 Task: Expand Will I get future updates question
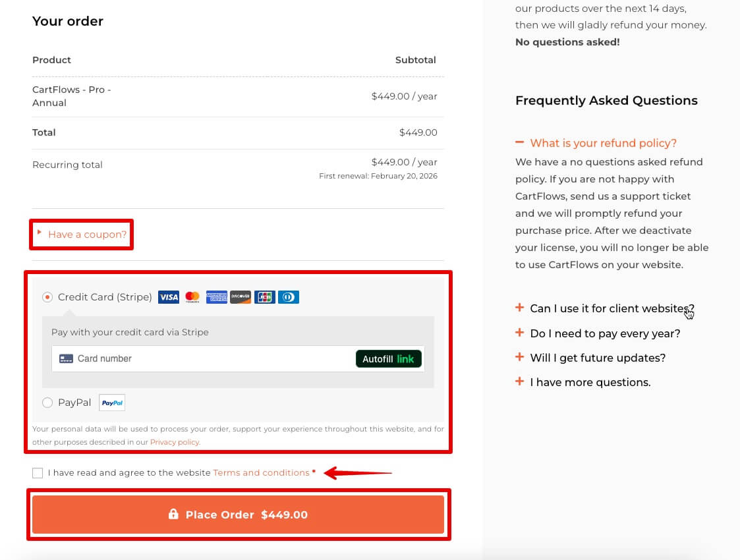[597, 358]
